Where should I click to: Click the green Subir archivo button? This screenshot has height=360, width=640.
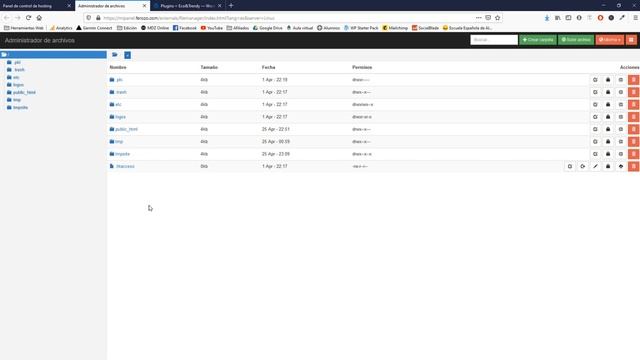click(576, 40)
